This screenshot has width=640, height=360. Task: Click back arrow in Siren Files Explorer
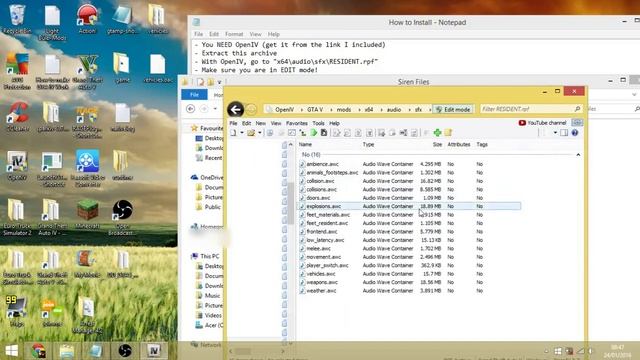click(190, 109)
